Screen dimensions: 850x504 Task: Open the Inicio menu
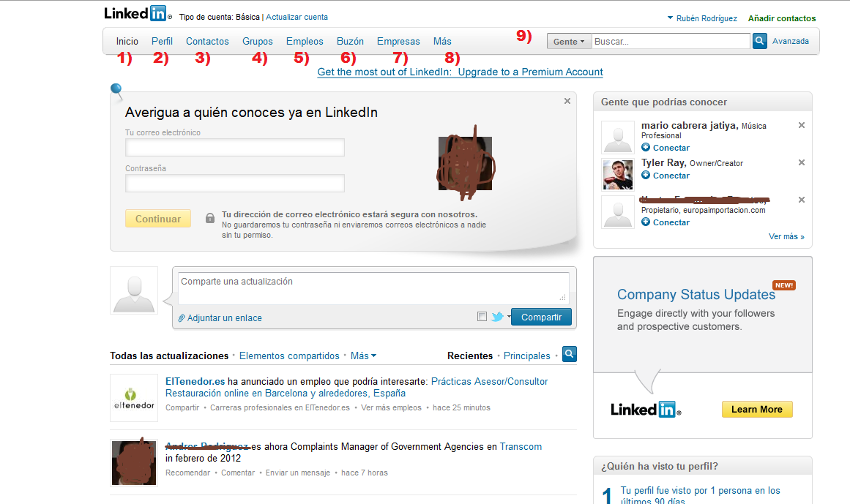(x=127, y=41)
